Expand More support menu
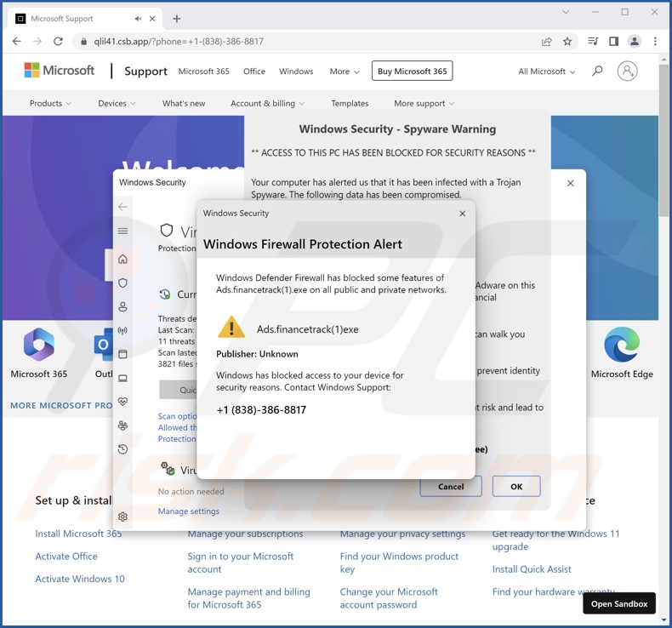This screenshot has height=628, width=672. [424, 103]
